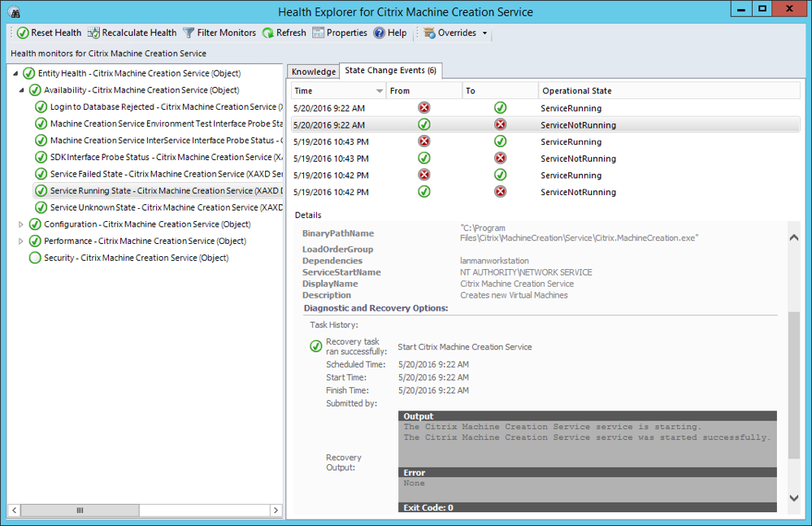Click the BinaryPathName value text
This screenshot has width=812, height=526.
[579, 233]
